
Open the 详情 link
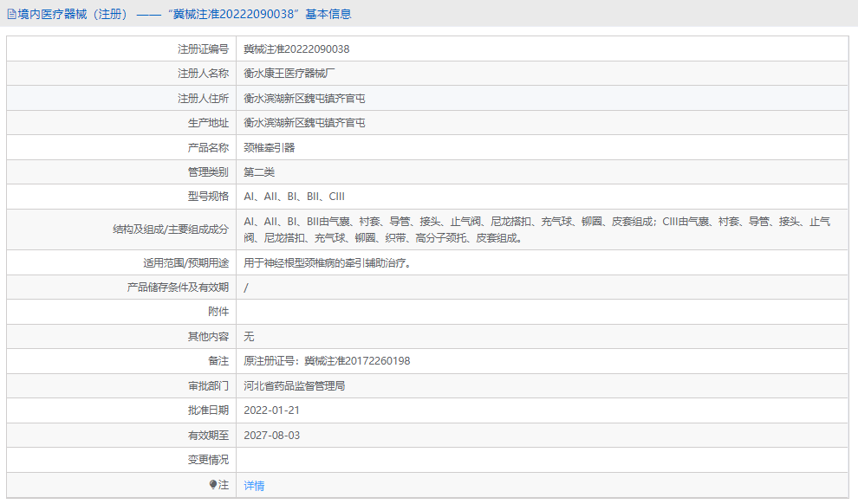click(x=254, y=486)
